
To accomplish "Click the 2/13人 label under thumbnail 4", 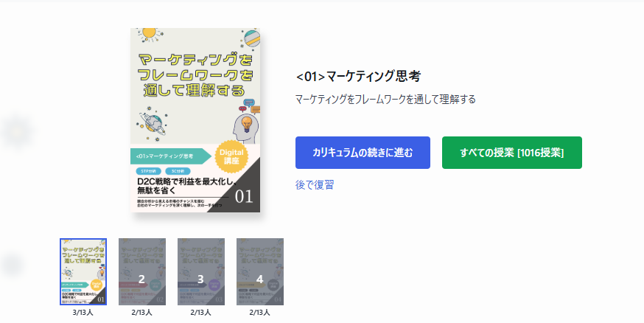I will 260,313.
